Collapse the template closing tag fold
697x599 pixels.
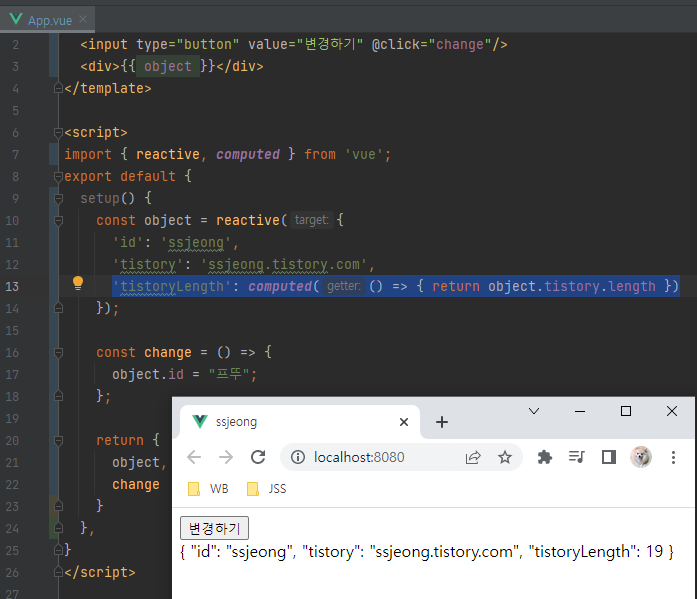pos(58,88)
